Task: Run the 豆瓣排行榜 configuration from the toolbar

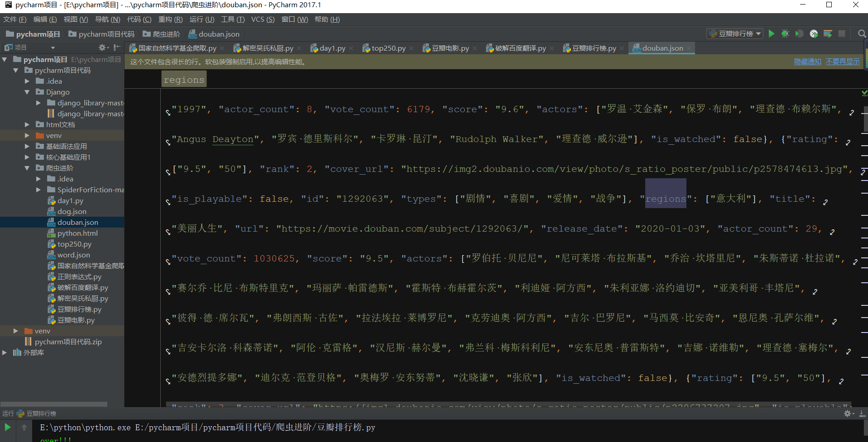Action: click(x=772, y=33)
